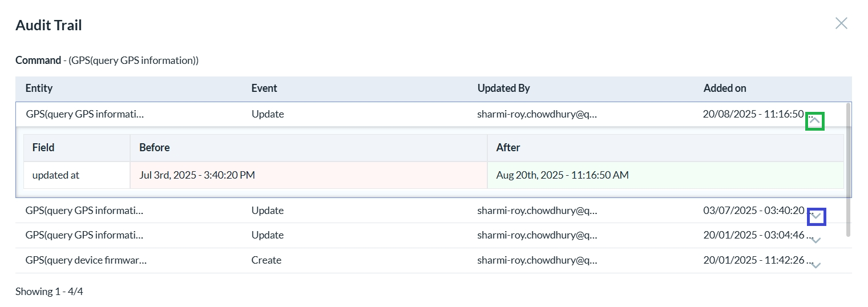868x307 pixels.
Task: Click the Event column header
Action: click(x=264, y=88)
